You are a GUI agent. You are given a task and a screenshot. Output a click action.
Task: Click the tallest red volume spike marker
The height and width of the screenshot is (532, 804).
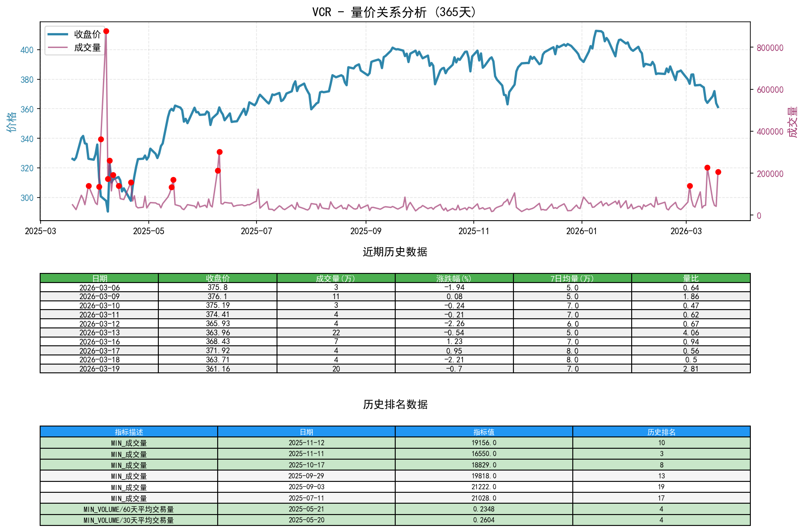(x=106, y=31)
